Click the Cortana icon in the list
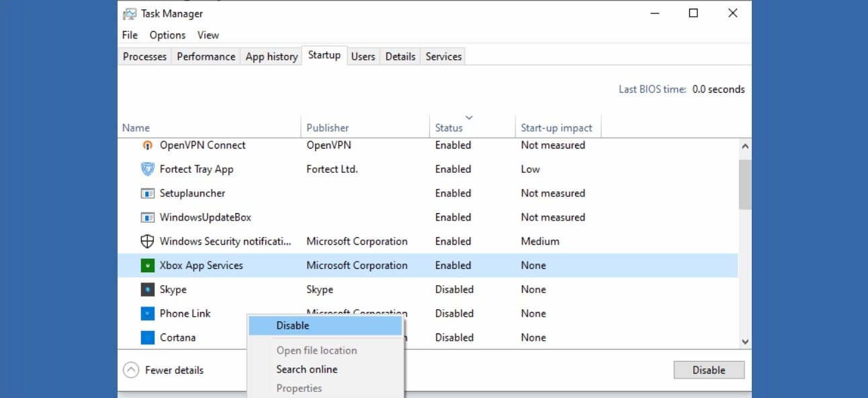This screenshot has height=398, width=868. pos(147,337)
